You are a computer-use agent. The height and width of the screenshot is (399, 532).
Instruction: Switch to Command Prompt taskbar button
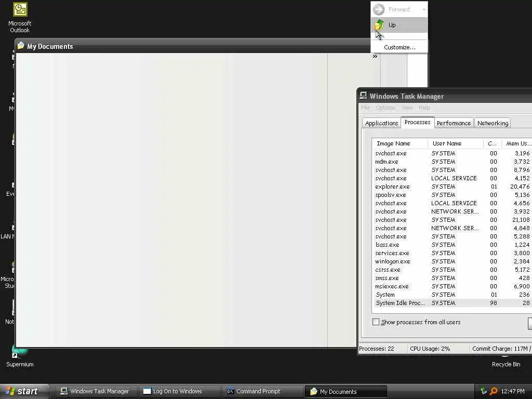coord(262,391)
